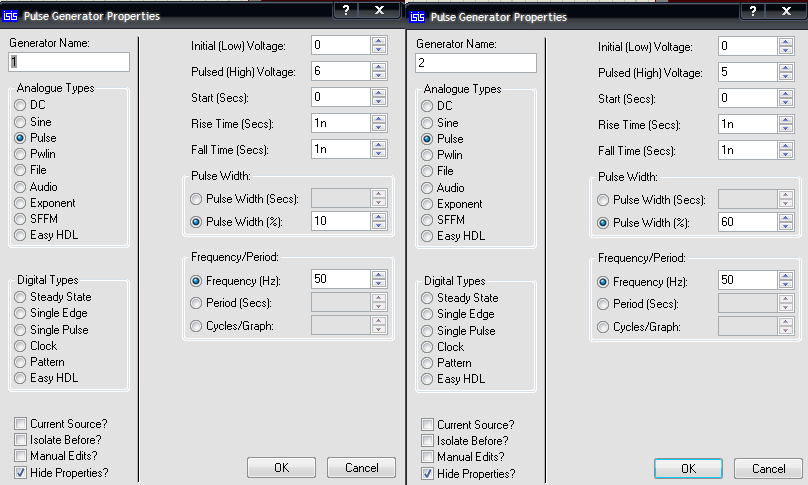Viewport: 808px width, 485px height.
Task: Select the Clock digital type in the right dialog
Action: [428, 347]
